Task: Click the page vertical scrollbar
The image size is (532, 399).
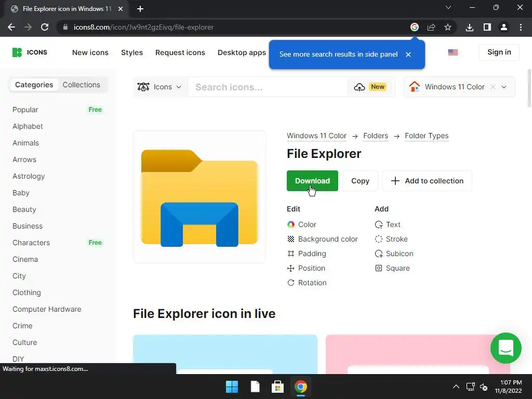Action: [x=529, y=88]
